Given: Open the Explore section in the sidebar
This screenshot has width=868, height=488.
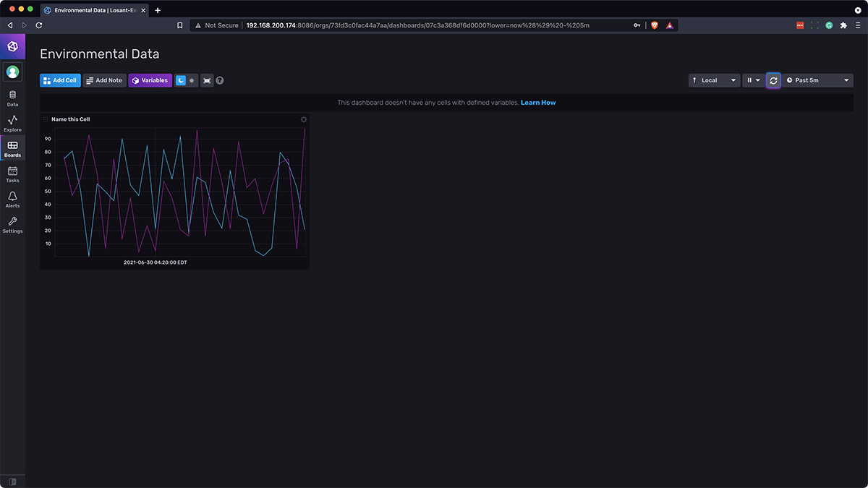Looking at the screenshot, I should tap(12, 124).
